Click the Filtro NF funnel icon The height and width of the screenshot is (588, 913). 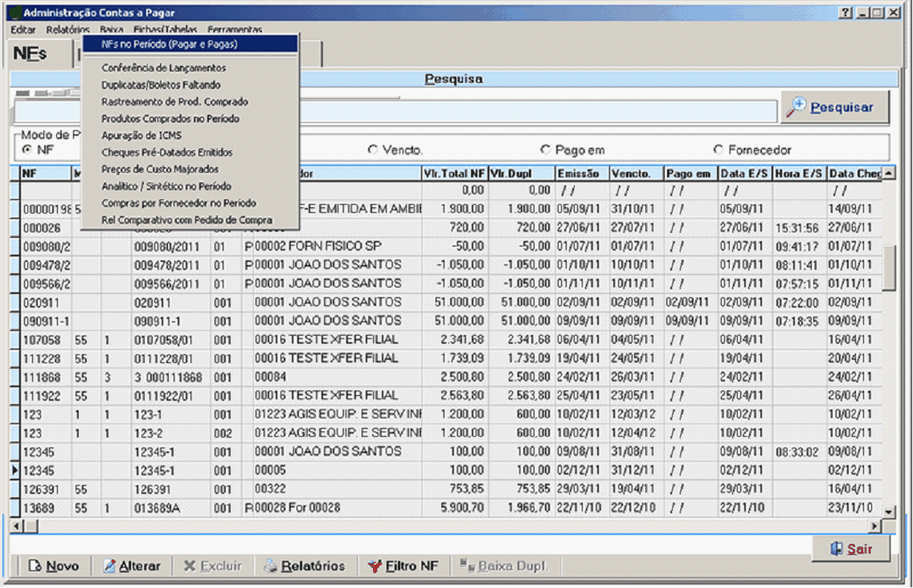pos(374,566)
